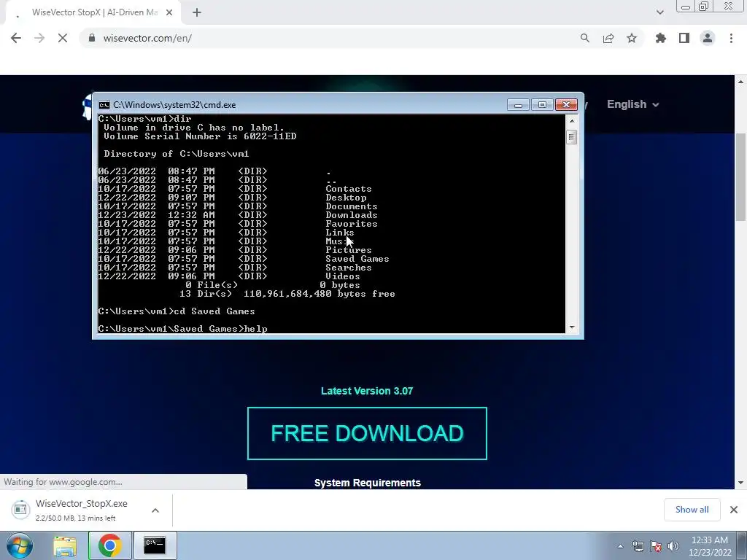Click the System Requirements heading
Screen dimensions: 747x560
point(368,483)
